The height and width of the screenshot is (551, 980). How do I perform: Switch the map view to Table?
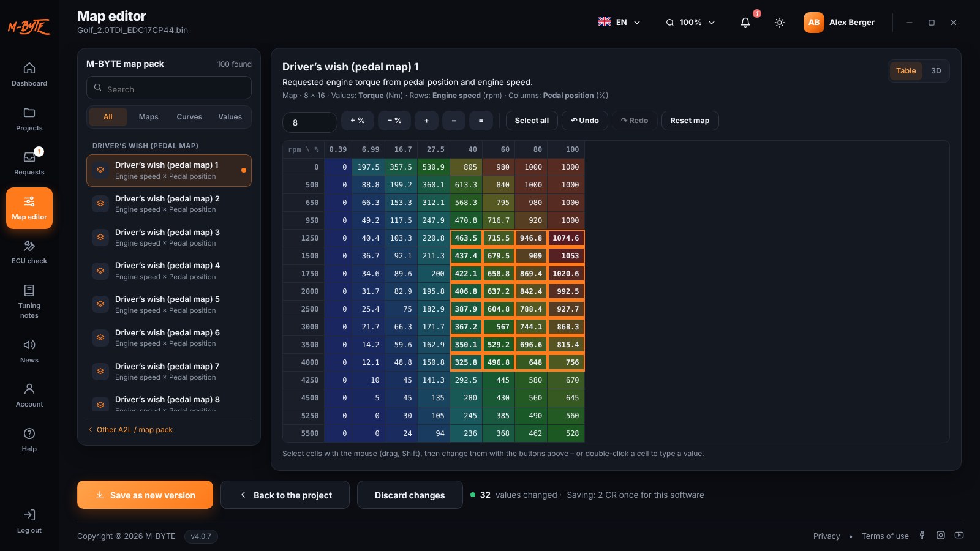coord(906,71)
